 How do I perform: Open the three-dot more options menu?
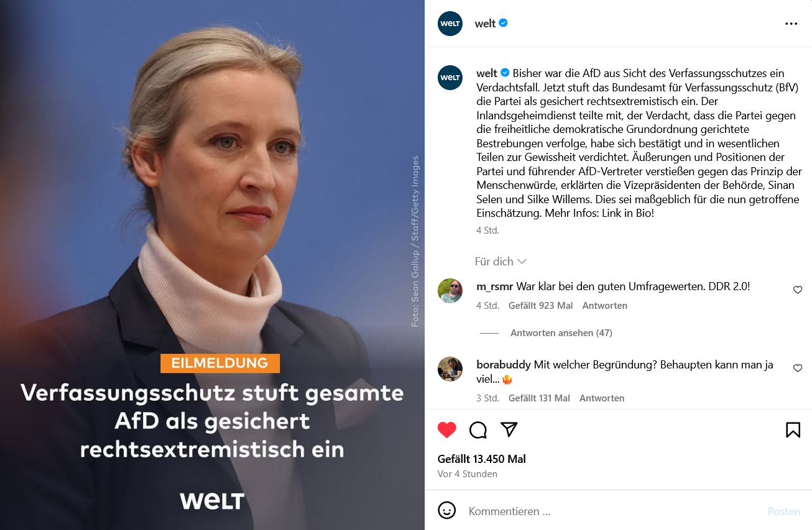791,24
